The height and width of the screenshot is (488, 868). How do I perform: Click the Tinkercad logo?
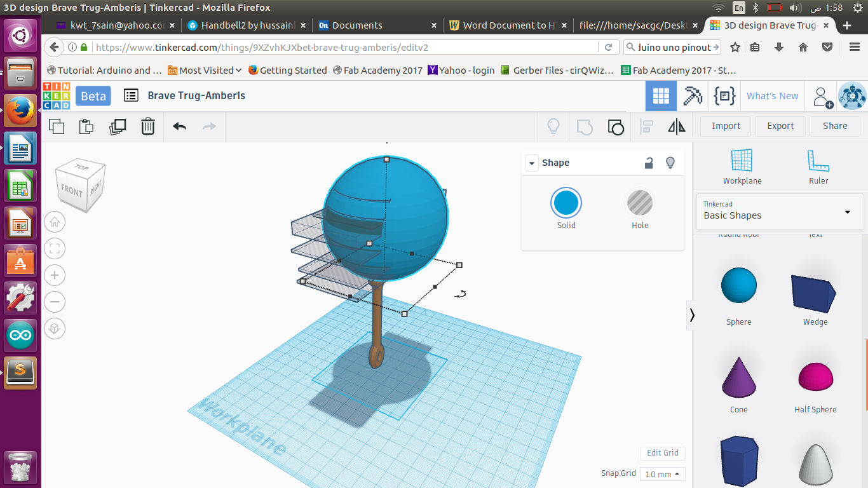[x=57, y=96]
